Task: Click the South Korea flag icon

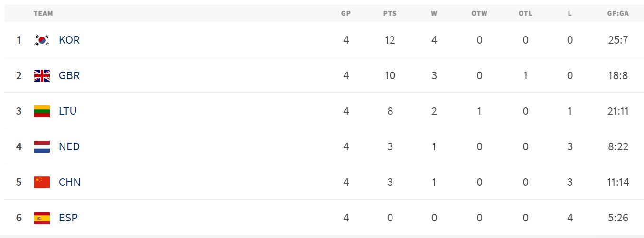Action: click(x=42, y=40)
